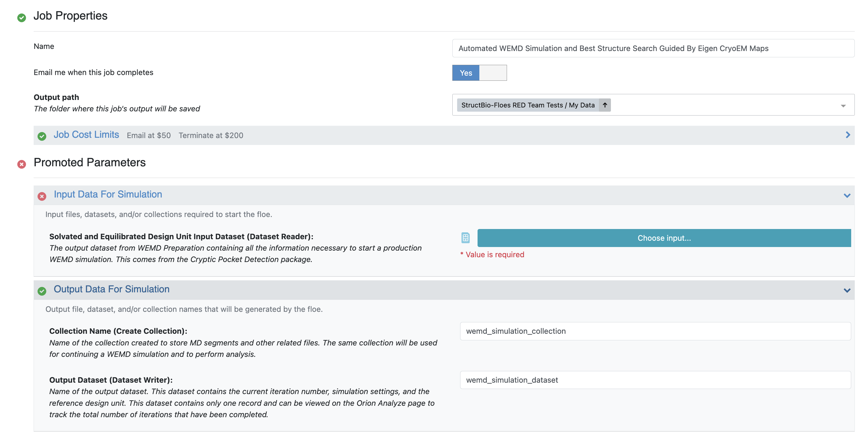Click the job Name text field
Screen dimensions: 868x434
pos(653,48)
